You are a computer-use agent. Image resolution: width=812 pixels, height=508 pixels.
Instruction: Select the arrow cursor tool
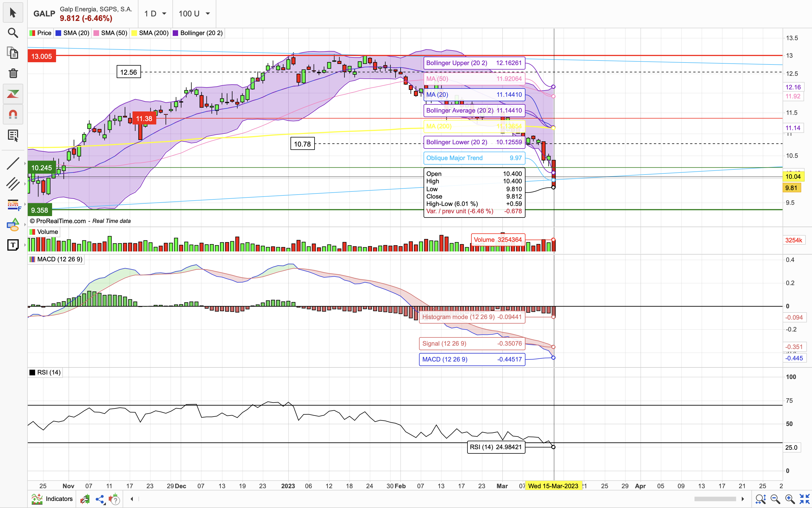click(13, 13)
